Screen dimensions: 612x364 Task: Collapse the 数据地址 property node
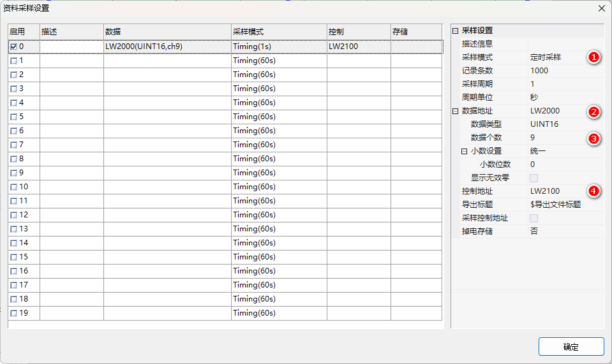(455, 111)
